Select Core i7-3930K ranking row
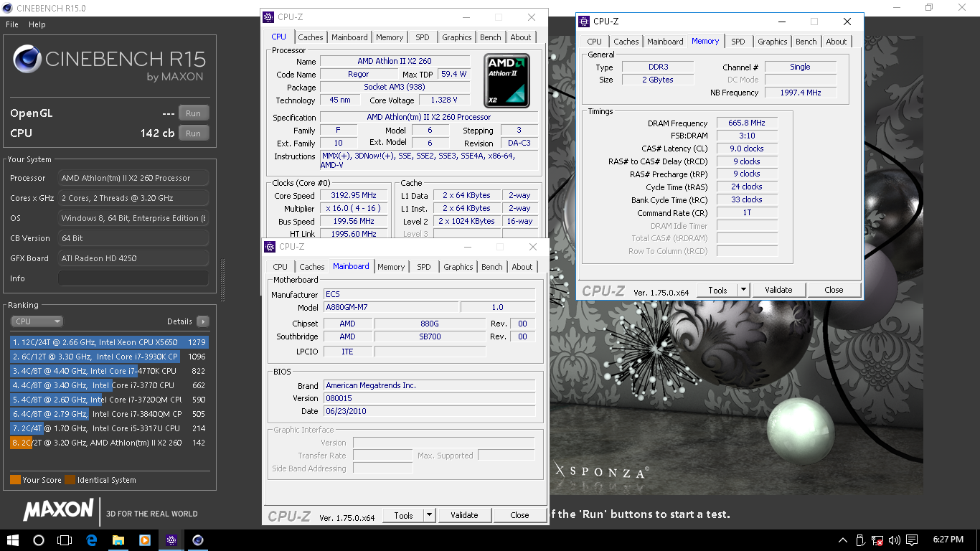 (x=109, y=357)
